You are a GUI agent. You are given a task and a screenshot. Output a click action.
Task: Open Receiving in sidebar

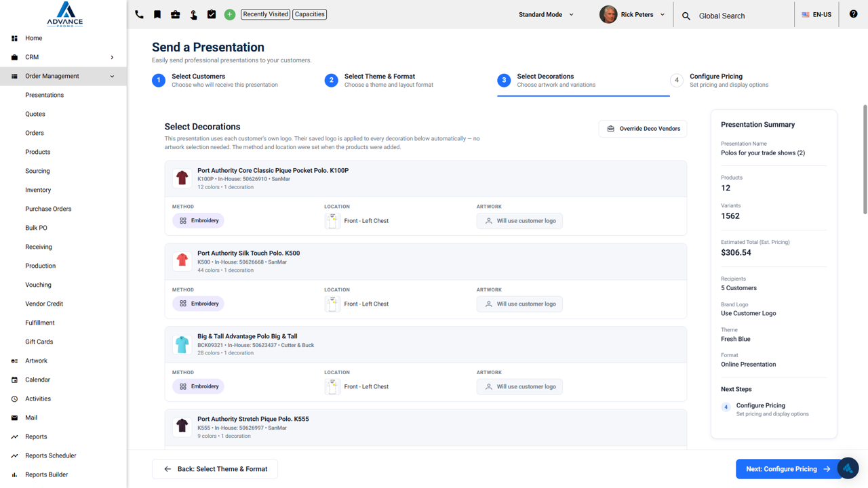[x=39, y=247]
